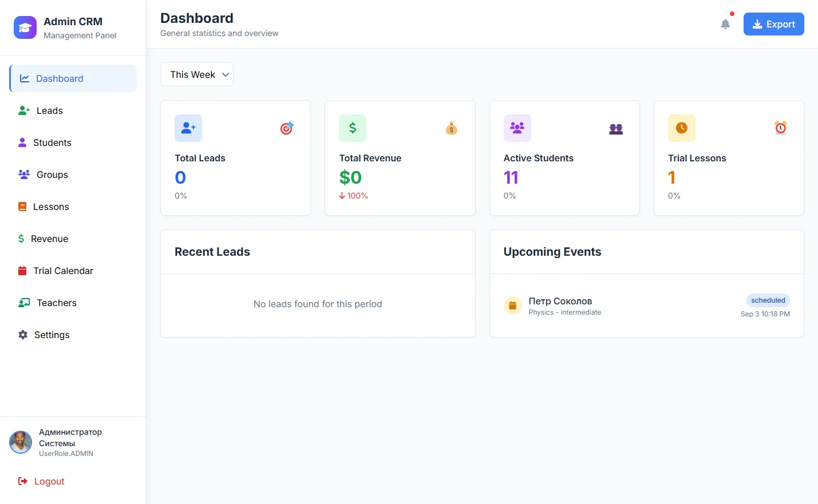Screen dimensions: 818x504
Task: Click the download icon inside the Export button
Action: 757,24
